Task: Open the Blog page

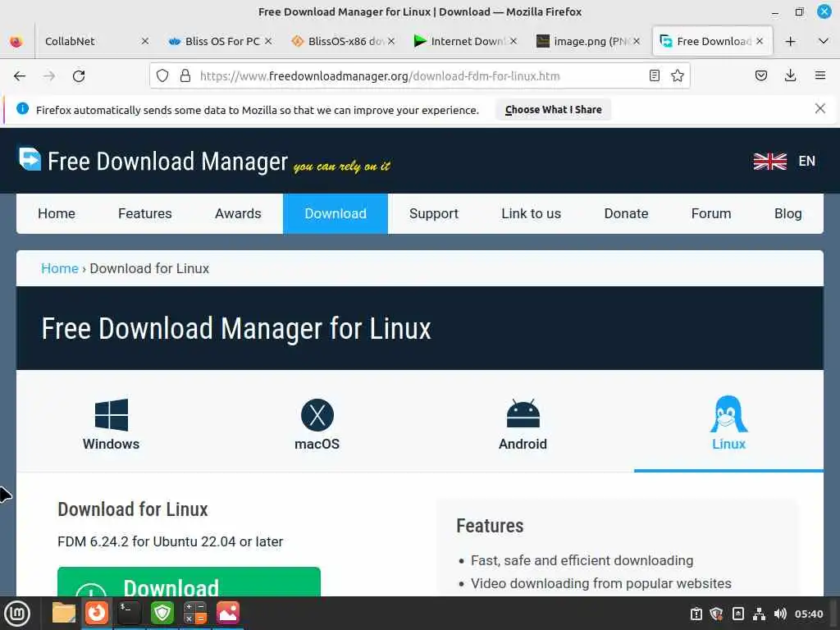Action: [x=787, y=213]
